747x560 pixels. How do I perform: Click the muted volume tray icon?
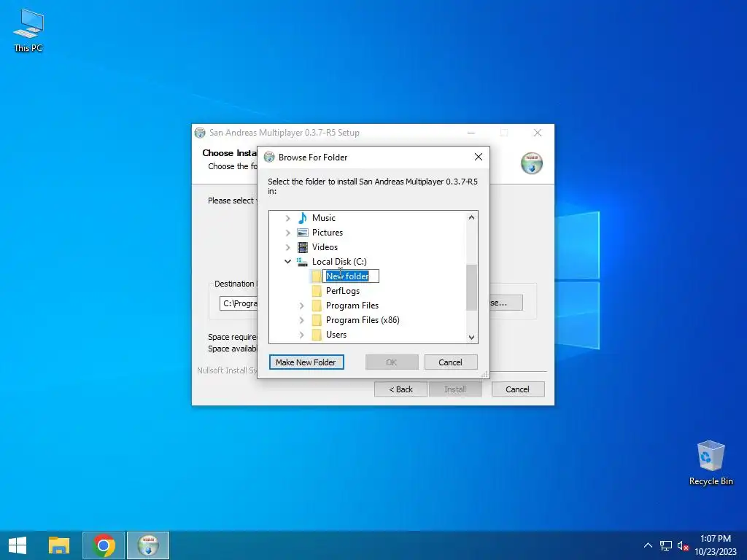pos(683,545)
